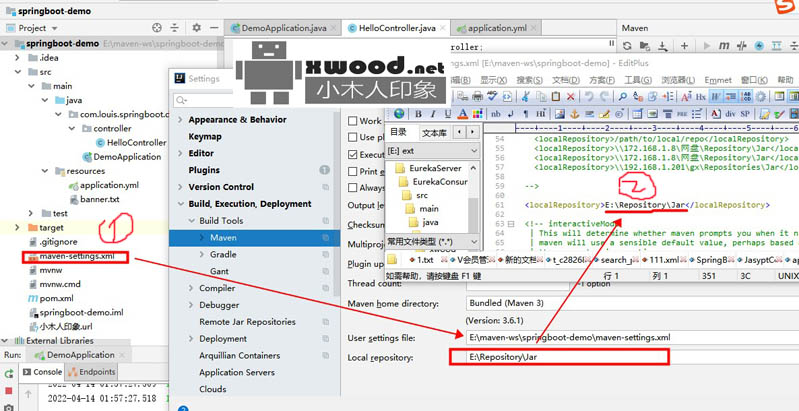The width and height of the screenshot is (799, 411).
Task: Toggle the 'Always update snapshots' checkbox
Action: (352, 187)
